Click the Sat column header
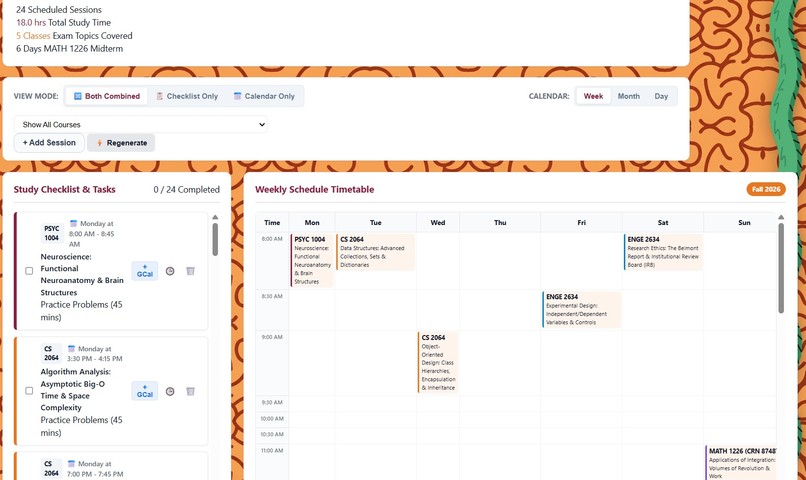 coord(663,223)
